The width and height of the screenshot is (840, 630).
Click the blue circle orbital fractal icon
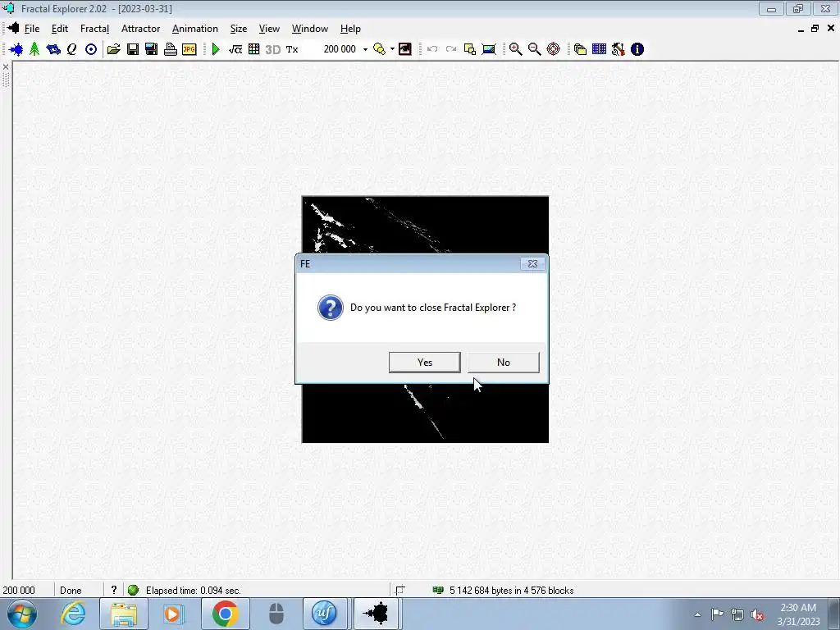point(91,49)
